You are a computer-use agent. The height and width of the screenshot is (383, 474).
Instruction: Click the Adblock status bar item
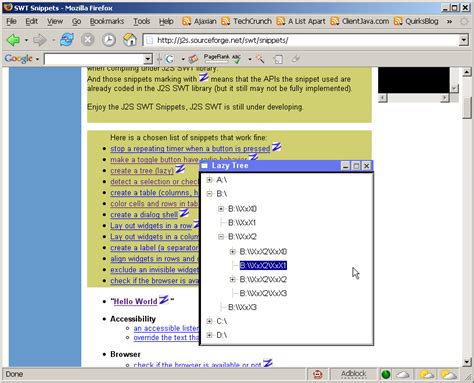point(353,374)
